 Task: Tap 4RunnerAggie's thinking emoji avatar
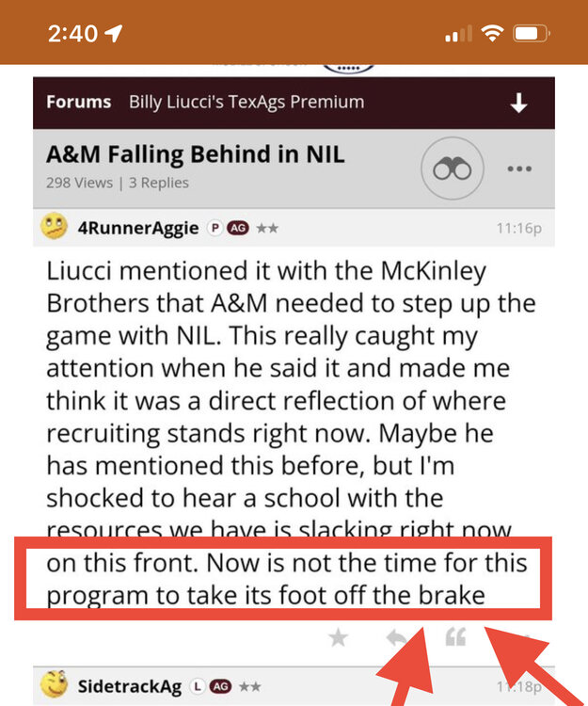coord(56,227)
